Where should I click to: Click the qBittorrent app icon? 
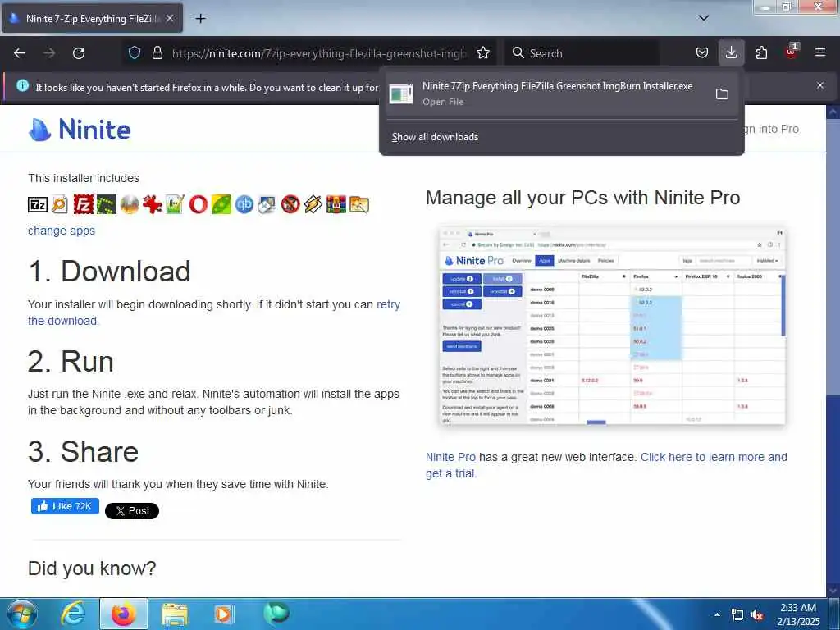[x=244, y=204]
